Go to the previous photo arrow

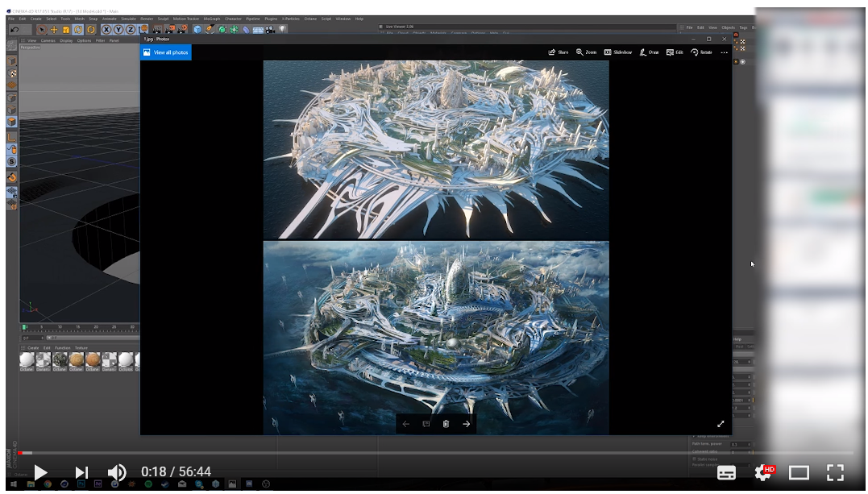point(405,424)
